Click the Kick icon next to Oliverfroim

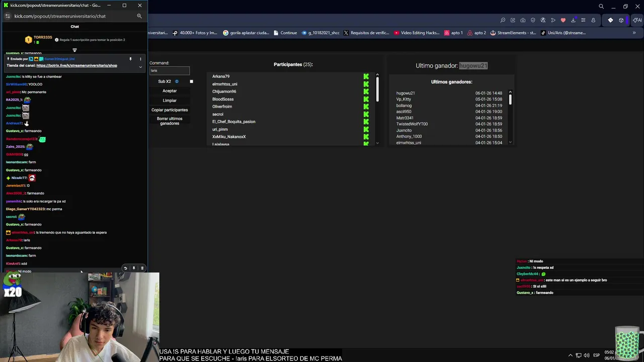point(366,107)
